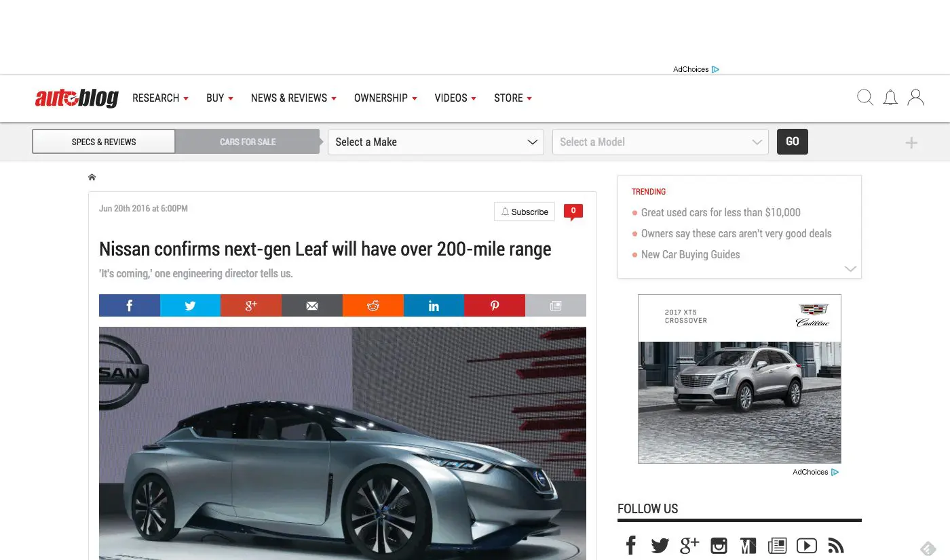Subscribe to article notifications
This screenshot has width=950, height=560.
tap(525, 212)
